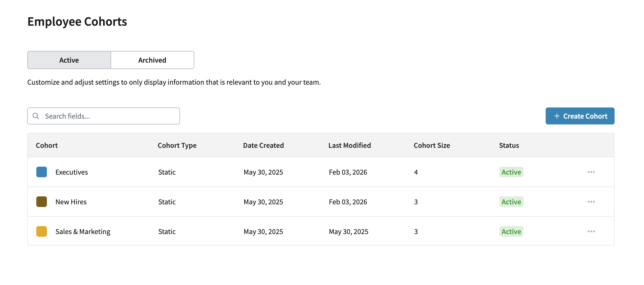Click the yellow Sales & Marketing swatch
The height and width of the screenshot is (285, 644).
pyautogui.click(x=42, y=231)
